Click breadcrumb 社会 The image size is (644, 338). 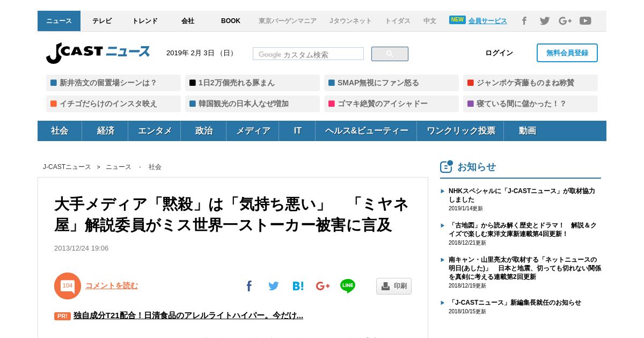pyautogui.click(x=155, y=167)
